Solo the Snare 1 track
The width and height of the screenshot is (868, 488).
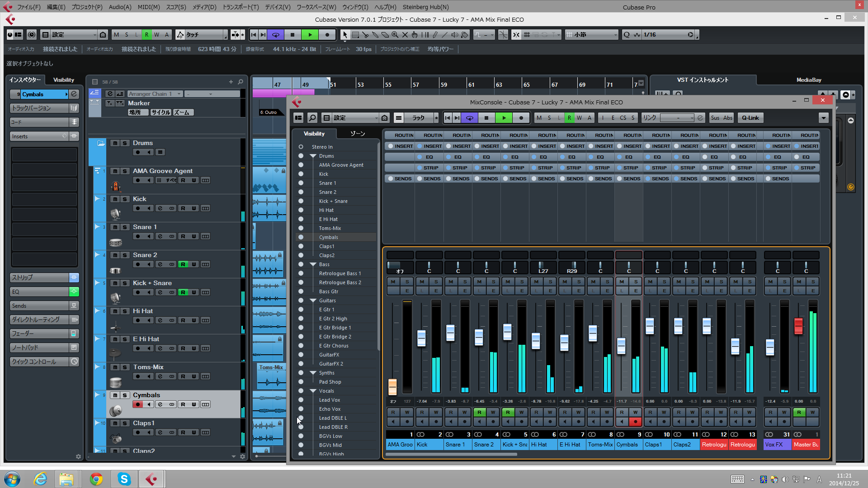tap(125, 227)
